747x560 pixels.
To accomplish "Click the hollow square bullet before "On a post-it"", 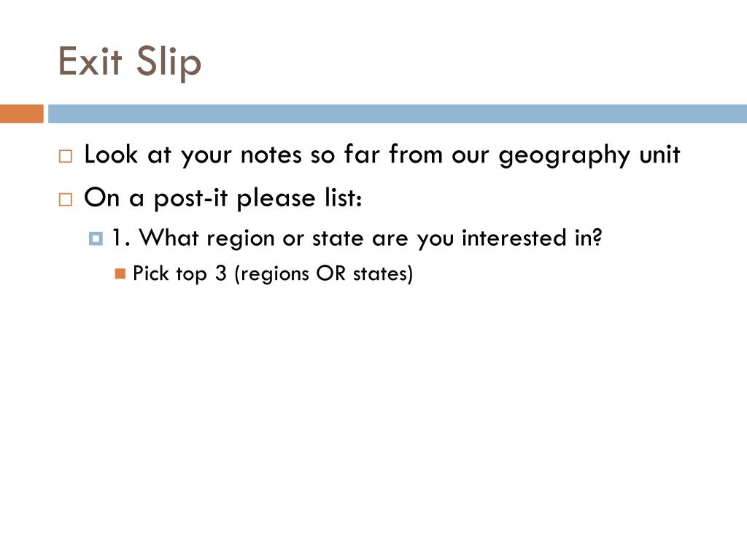I will pyautogui.click(x=66, y=199).
